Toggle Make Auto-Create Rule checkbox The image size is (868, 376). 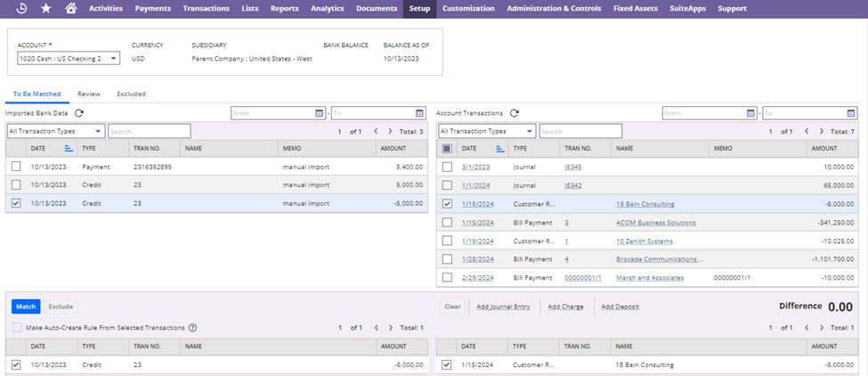pos(18,328)
